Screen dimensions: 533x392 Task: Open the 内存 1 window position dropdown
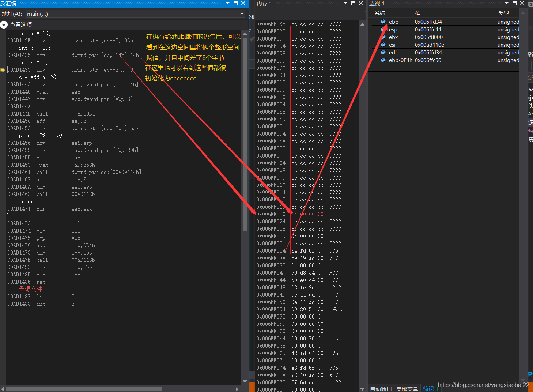click(x=345, y=3)
